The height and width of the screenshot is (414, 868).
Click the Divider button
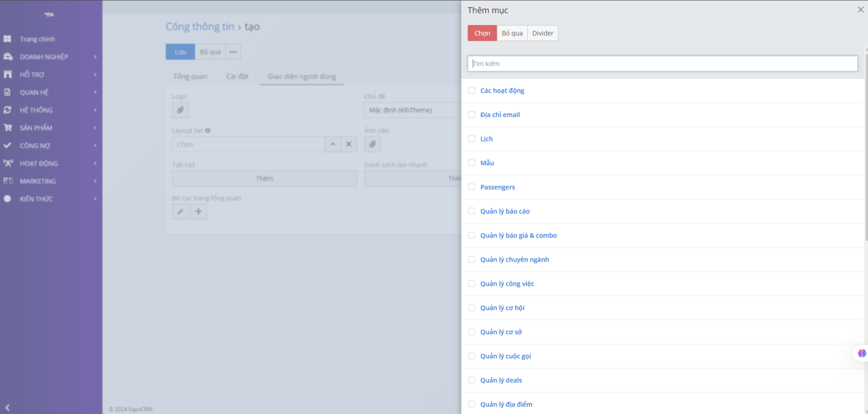[x=542, y=33]
